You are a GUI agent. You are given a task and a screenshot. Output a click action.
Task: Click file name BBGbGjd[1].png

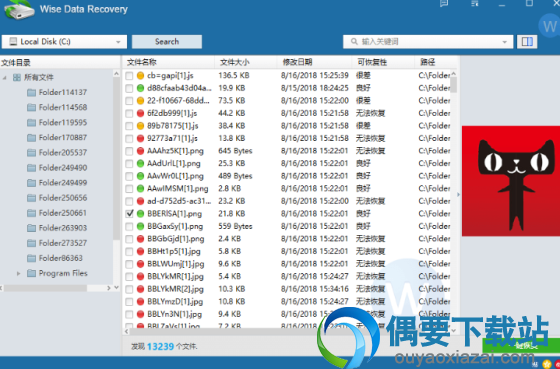point(176,239)
